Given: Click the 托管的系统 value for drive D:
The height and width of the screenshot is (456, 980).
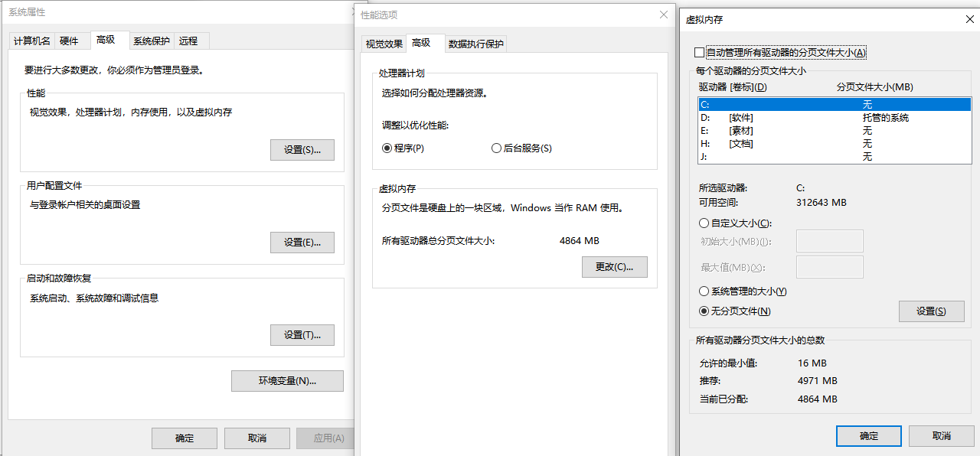Looking at the screenshot, I should pyautogui.click(x=886, y=118).
